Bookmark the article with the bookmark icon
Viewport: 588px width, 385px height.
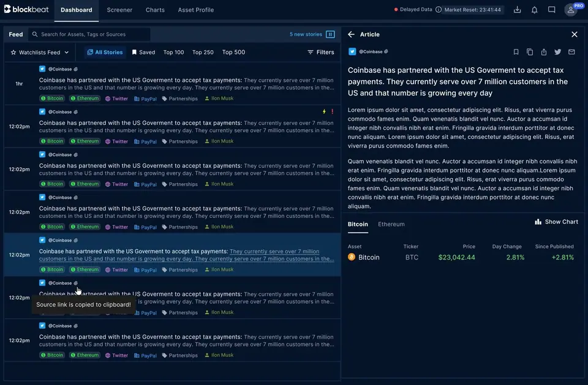[516, 52]
